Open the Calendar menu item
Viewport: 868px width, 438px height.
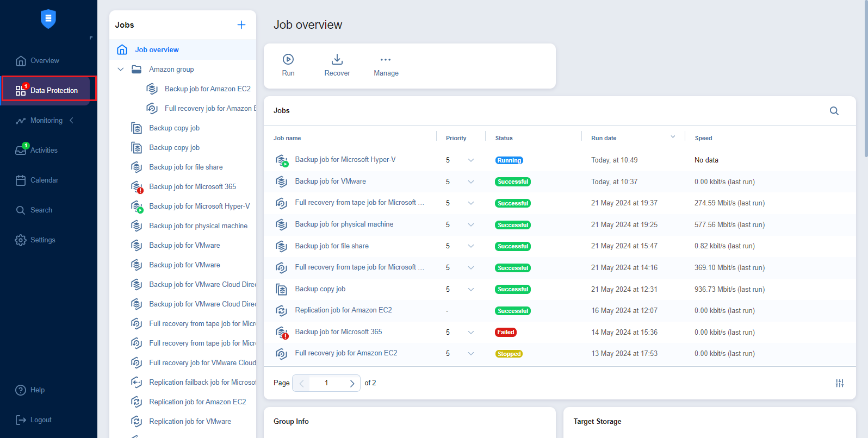click(44, 180)
